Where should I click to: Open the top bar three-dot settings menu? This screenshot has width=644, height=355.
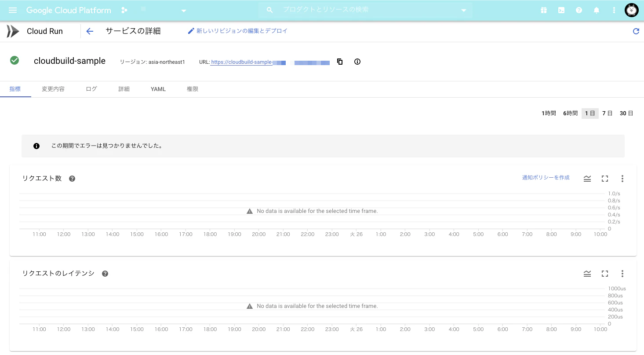pos(614,10)
